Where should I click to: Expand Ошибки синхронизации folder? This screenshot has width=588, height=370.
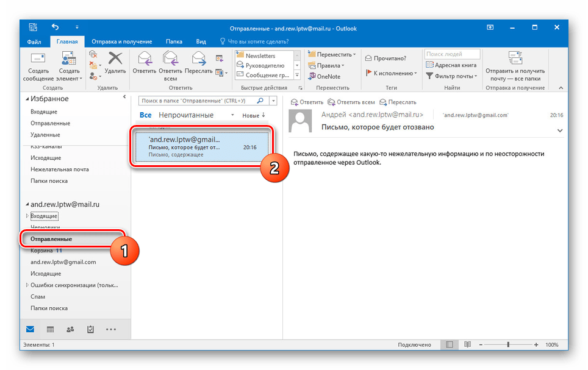pyautogui.click(x=27, y=285)
